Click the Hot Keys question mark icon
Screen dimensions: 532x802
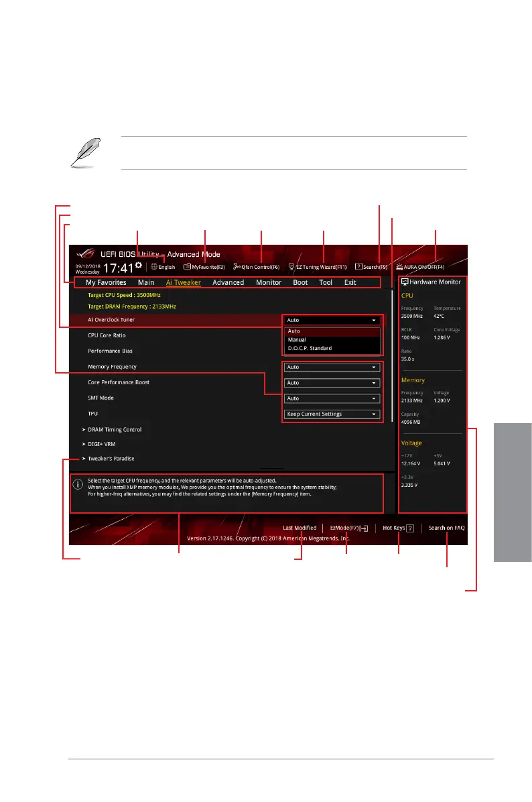[x=410, y=528]
